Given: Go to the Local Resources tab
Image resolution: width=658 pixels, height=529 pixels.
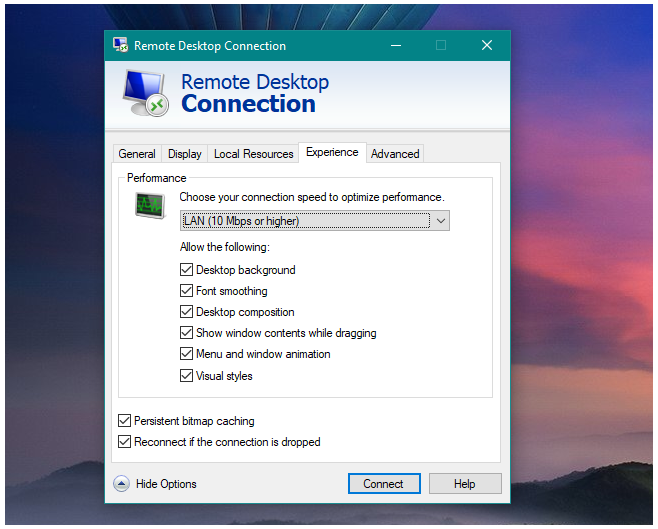Looking at the screenshot, I should [253, 154].
